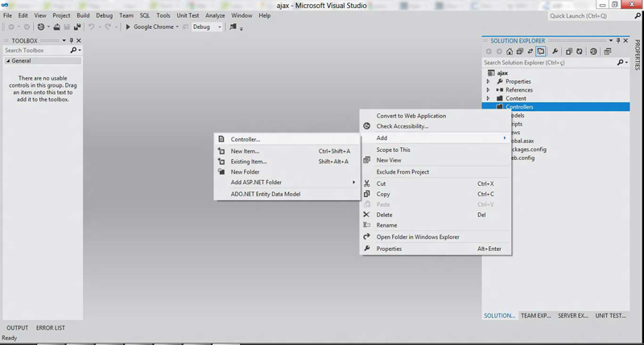Click the Open File toolbar icon

(x=56, y=27)
